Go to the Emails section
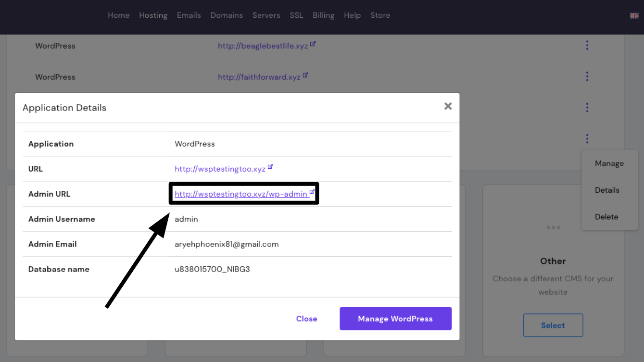 [x=189, y=15]
